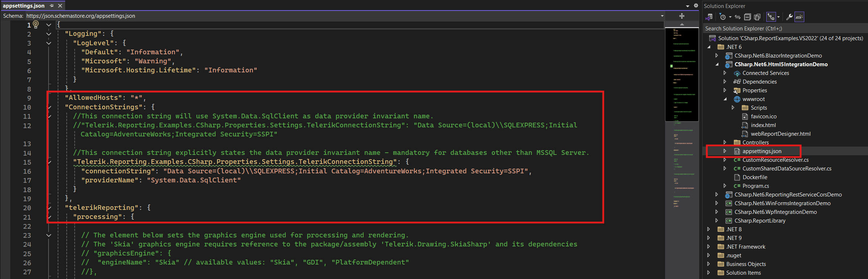Click Sync with Active Document arrows icon
Screen dimensions: 868x279
pyautogui.click(x=738, y=17)
